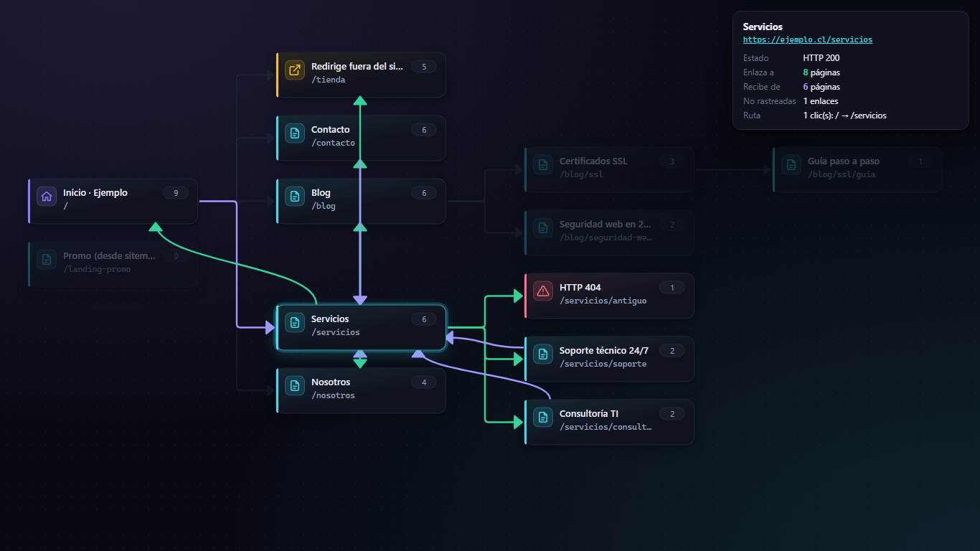Viewport: 980px width, 551px height.
Task: Click the badge 6 on the Servicios node
Action: pyautogui.click(x=424, y=319)
